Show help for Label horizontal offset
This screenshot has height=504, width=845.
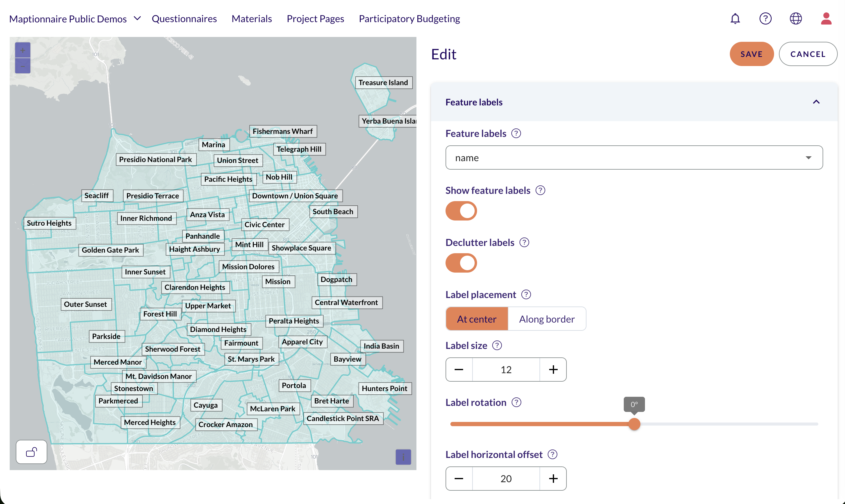click(553, 454)
